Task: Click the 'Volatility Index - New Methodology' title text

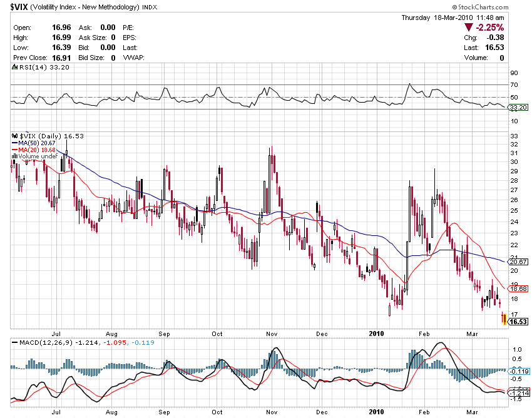Action: (85, 7)
